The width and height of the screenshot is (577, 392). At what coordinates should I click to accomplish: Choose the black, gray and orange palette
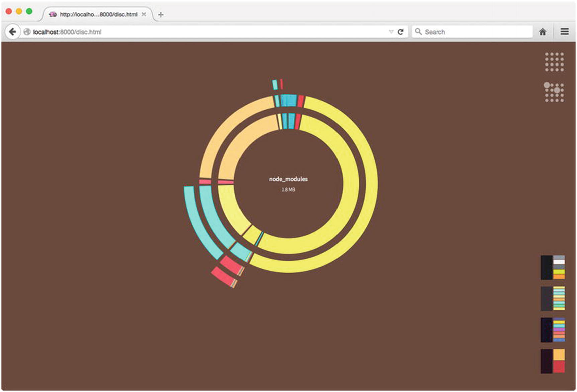coord(553,267)
